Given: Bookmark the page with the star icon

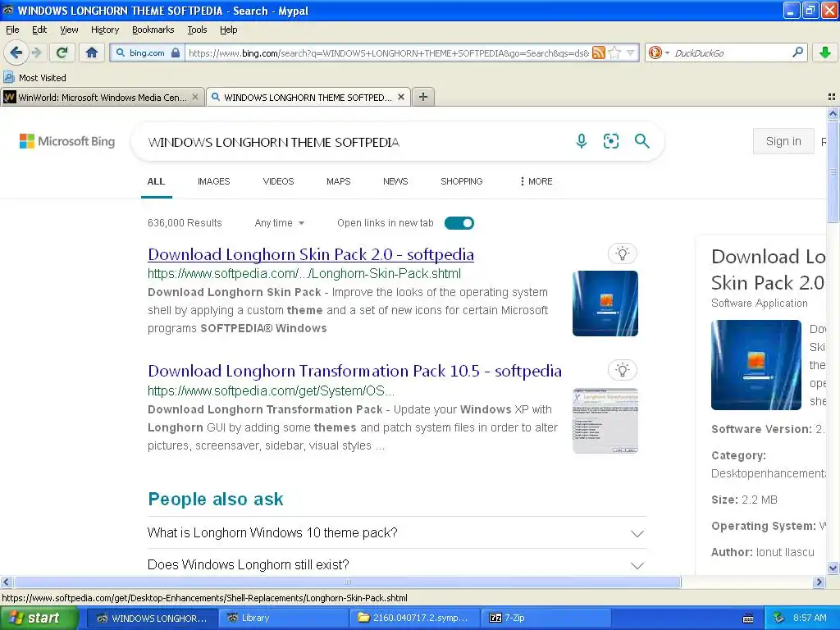Looking at the screenshot, I should tap(614, 52).
